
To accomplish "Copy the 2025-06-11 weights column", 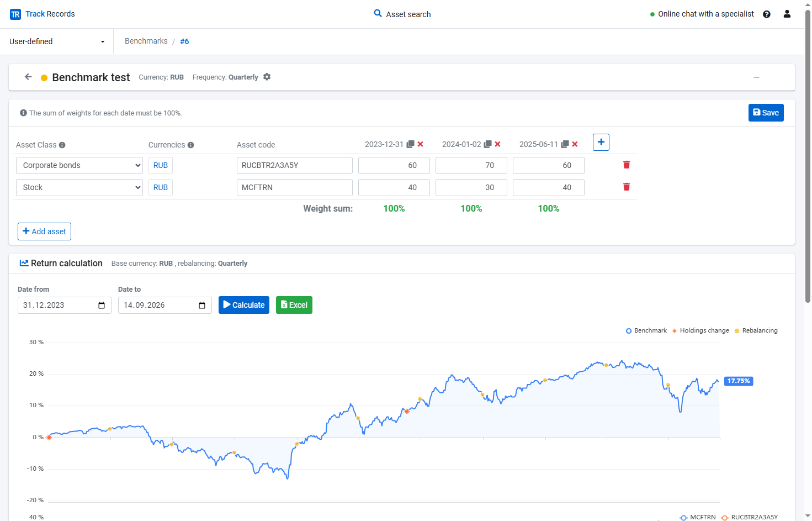I will pyautogui.click(x=565, y=144).
